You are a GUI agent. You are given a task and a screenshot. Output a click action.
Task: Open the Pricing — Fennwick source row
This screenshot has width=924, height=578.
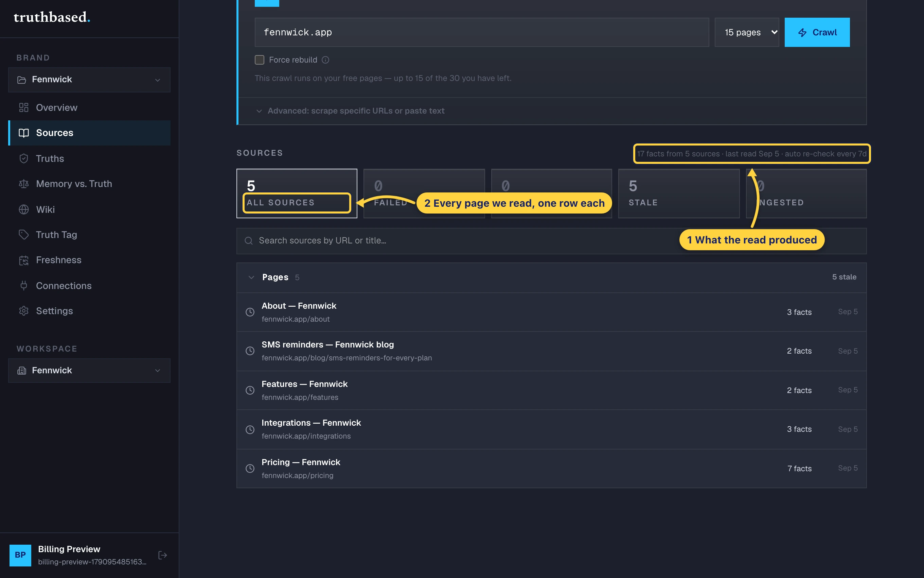pyautogui.click(x=551, y=468)
